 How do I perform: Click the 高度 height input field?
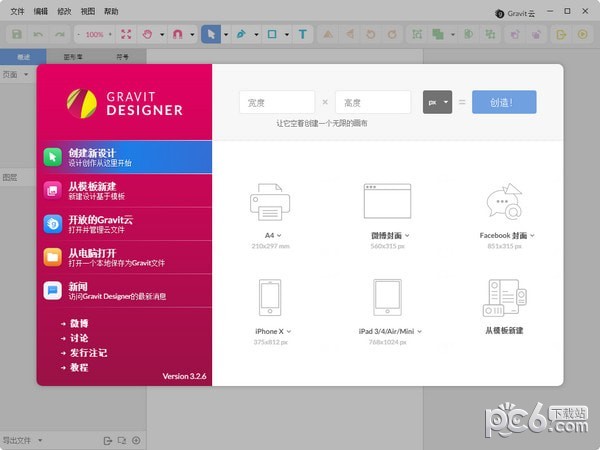pos(372,102)
